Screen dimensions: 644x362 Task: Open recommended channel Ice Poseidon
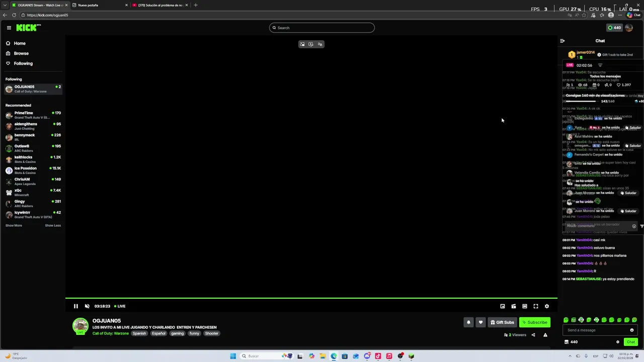point(33,170)
